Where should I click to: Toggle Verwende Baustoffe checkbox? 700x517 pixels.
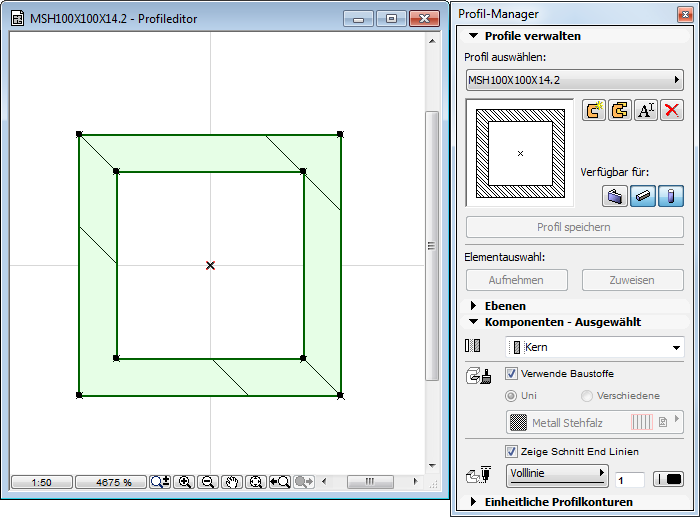[x=511, y=373]
